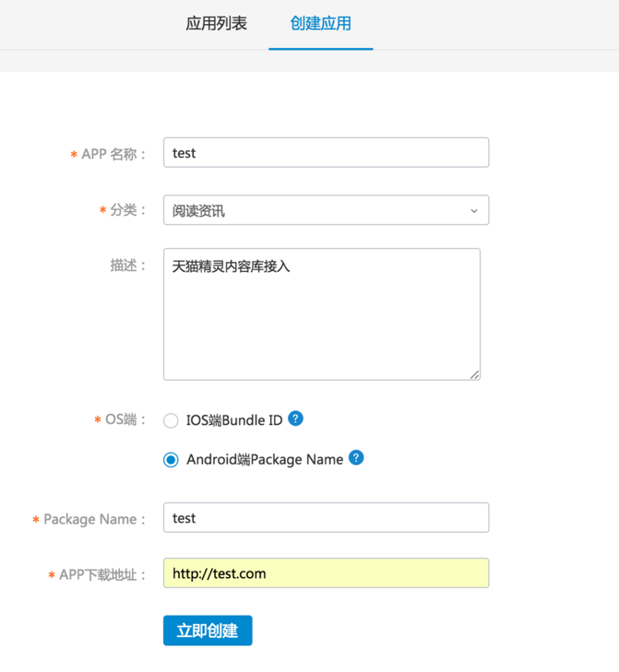Click the IOS端Bundle ID option label text

[234, 421]
